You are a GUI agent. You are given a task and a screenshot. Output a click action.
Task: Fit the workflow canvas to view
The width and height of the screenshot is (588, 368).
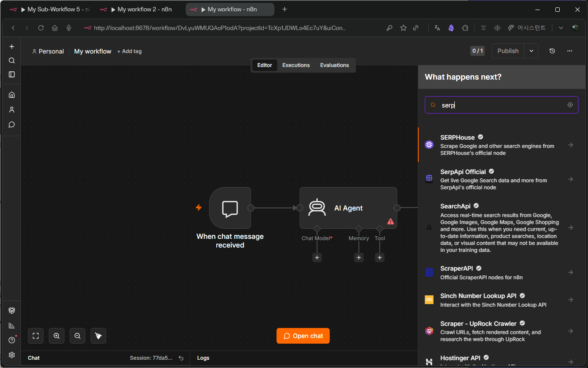click(x=36, y=336)
